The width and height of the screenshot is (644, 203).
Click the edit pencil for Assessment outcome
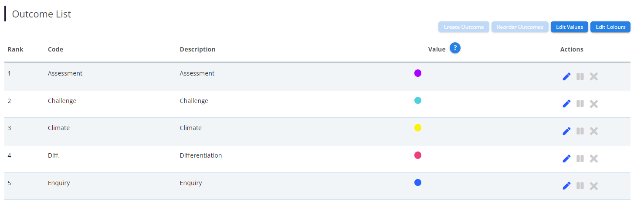(566, 77)
